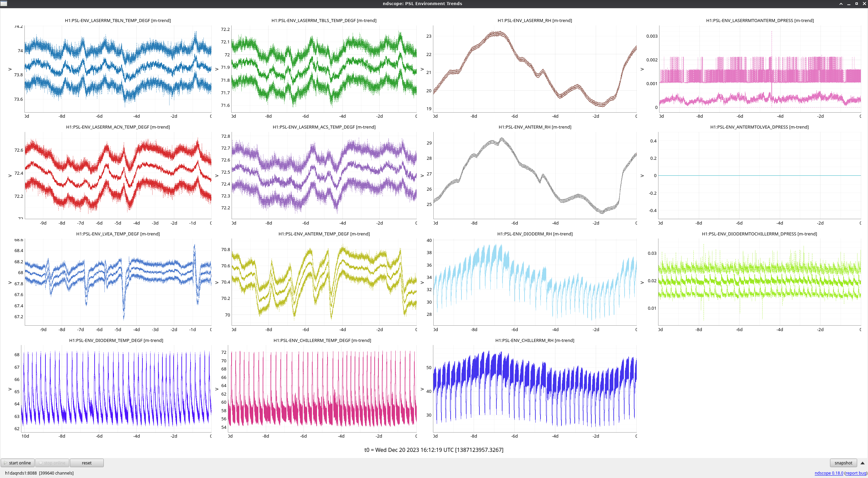This screenshot has height=478, width=868.
Task: Shade the window with the up-chevron button
Action: pos(841,4)
